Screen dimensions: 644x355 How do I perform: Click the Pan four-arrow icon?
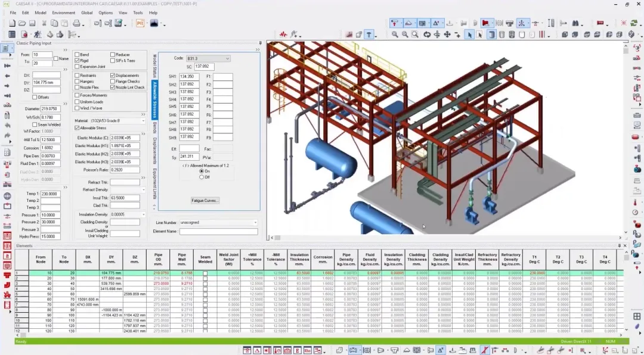click(x=447, y=35)
